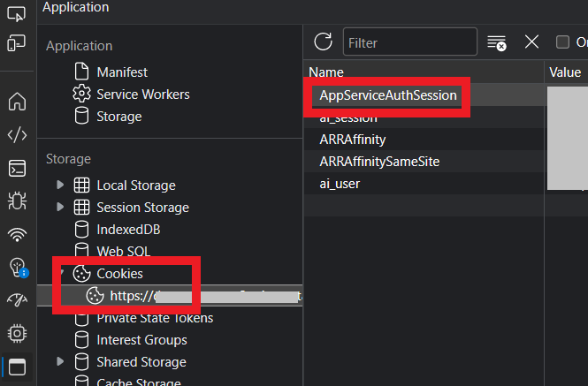Open the Welcome home tool
The image size is (588, 386).
(17, 102)
